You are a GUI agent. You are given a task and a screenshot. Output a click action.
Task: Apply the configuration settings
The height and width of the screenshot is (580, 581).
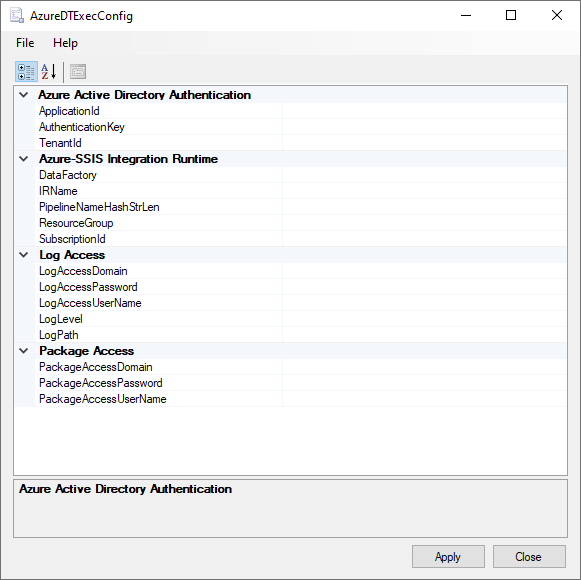(x=448, y=556)
